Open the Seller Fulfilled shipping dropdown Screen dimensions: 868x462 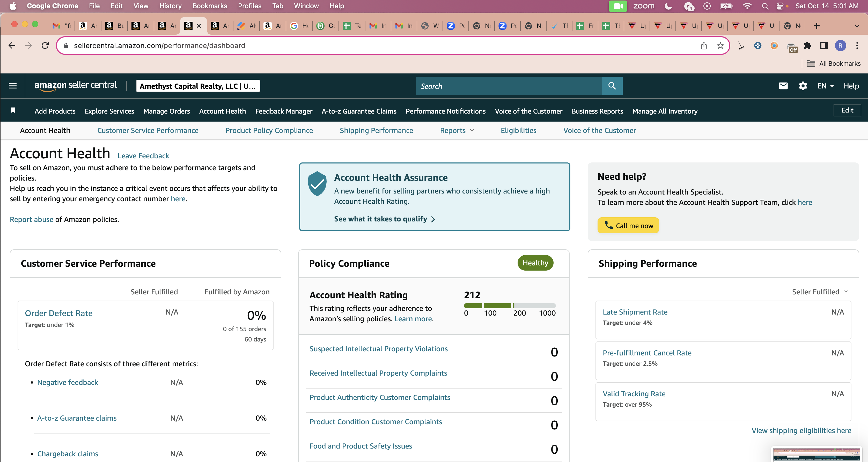pyautogui.click(x=820, y=292)
